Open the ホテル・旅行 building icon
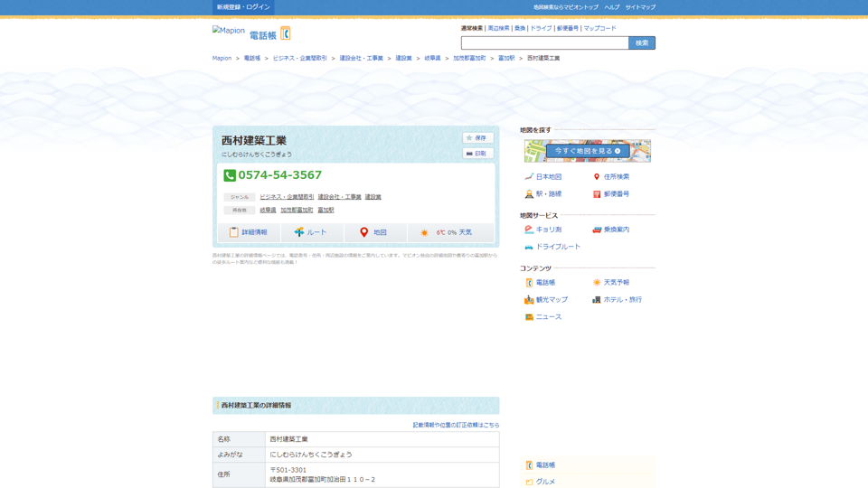Screen dimensions: 868x488 pos(597,300)
